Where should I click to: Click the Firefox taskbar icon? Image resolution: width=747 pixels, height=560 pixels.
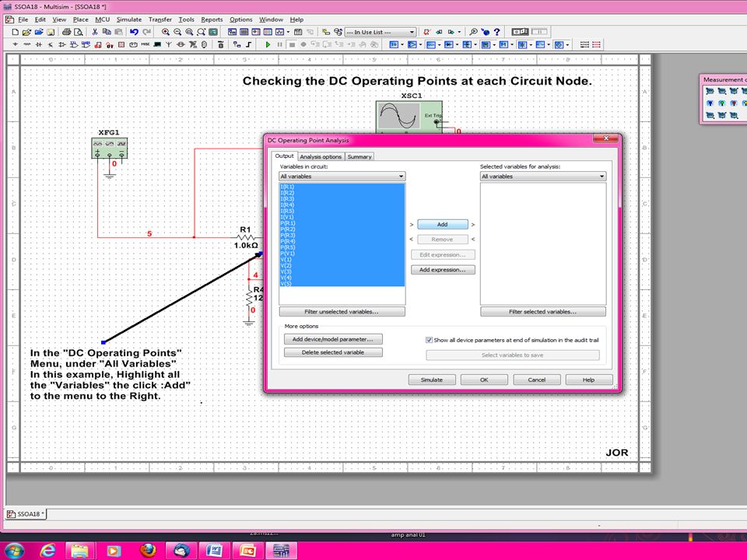click(148, 551)
